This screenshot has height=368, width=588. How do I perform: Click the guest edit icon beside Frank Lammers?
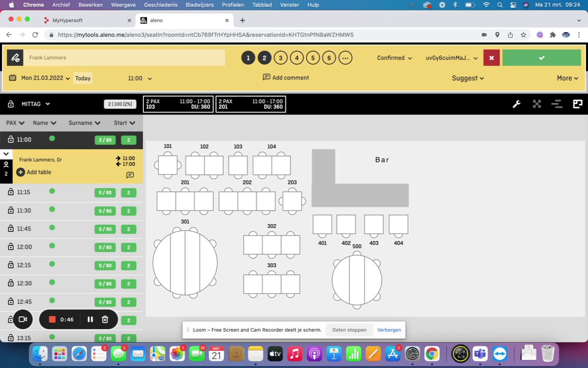[15, 58]
